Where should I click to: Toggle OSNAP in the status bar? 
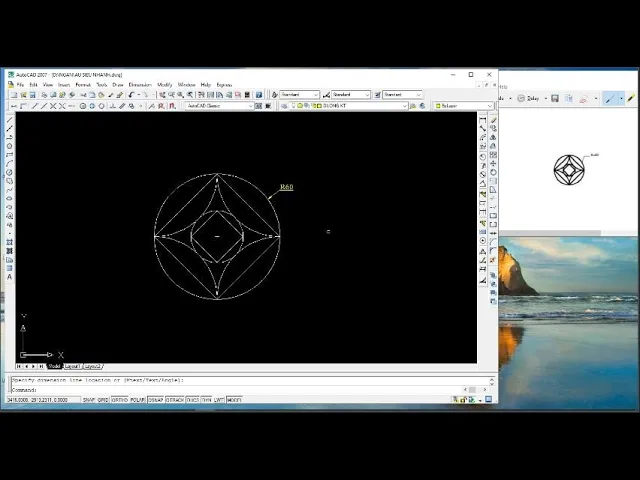coord(155,400)
